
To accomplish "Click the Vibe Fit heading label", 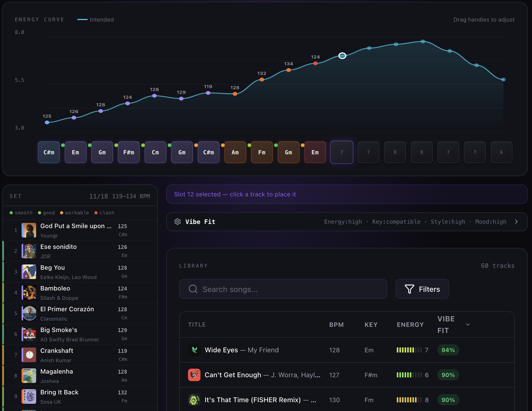I will [200, 222].
